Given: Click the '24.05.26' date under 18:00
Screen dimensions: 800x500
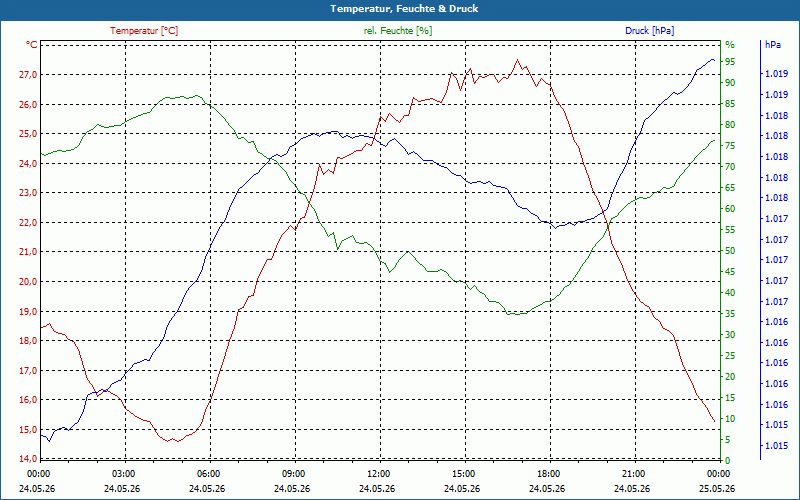Looking at the screenshot, I should [x=547, y=489].
